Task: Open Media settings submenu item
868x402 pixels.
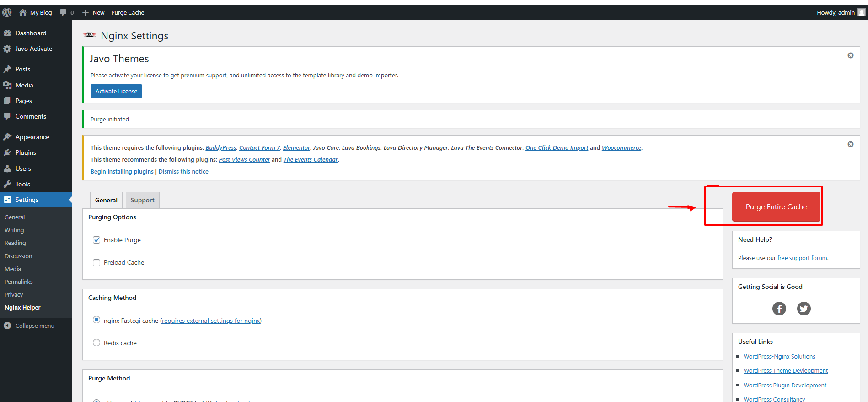Action: 13,269
